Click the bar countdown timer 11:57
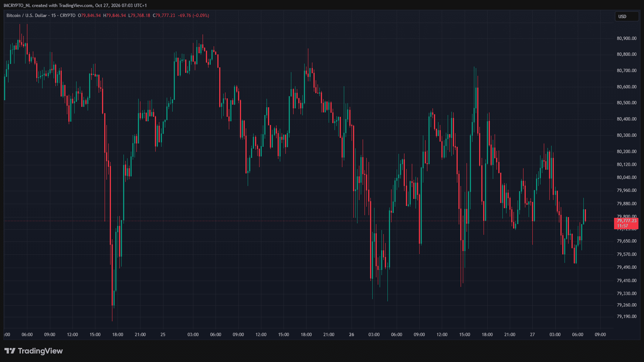The width and height of the screenshot is (644, 362). coord(623,226)
